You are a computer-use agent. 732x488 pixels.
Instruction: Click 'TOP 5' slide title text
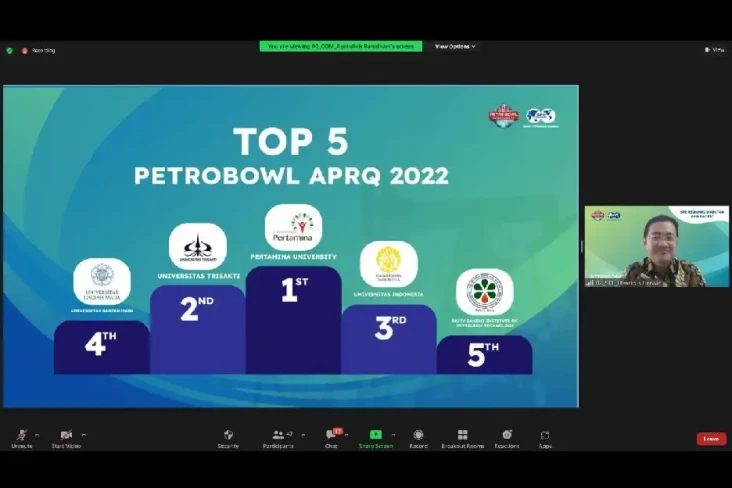pyautogui.click(x=291, y=141)
